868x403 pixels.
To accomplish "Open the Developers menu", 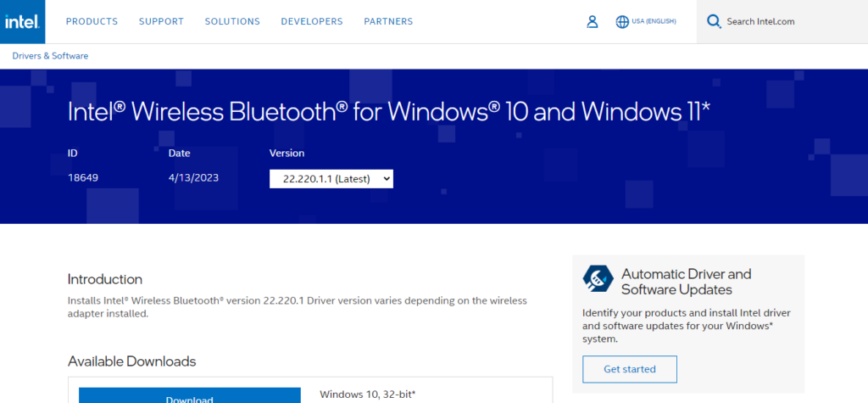I will tap(312, 21).
